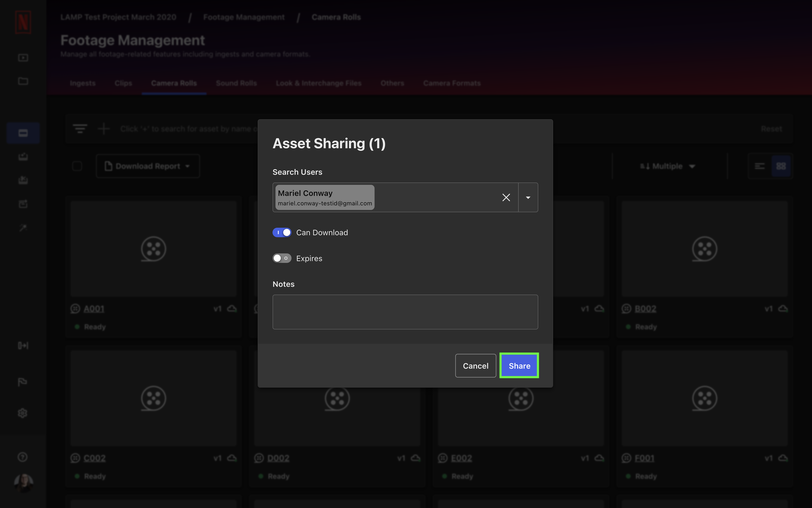Enable the Expires toggle
Viewport: 812px width, 508px height.
coord(282,258)
